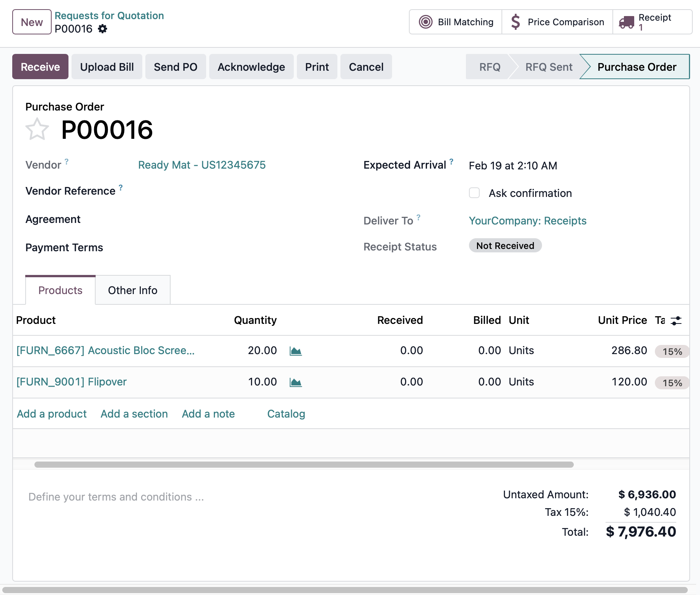Screen dimensions: 700x595
Task: Click the Payment Terms field
Action: [x=230, y=247]
